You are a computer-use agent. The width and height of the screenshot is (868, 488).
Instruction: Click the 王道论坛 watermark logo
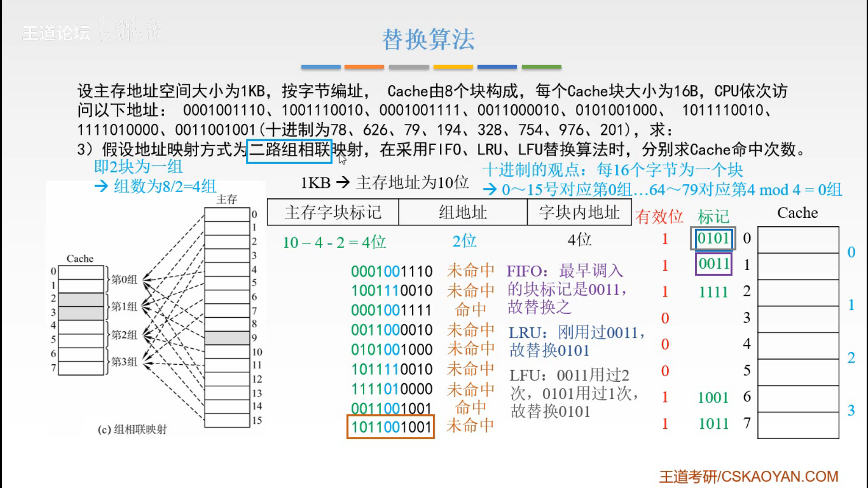point(57,33)
